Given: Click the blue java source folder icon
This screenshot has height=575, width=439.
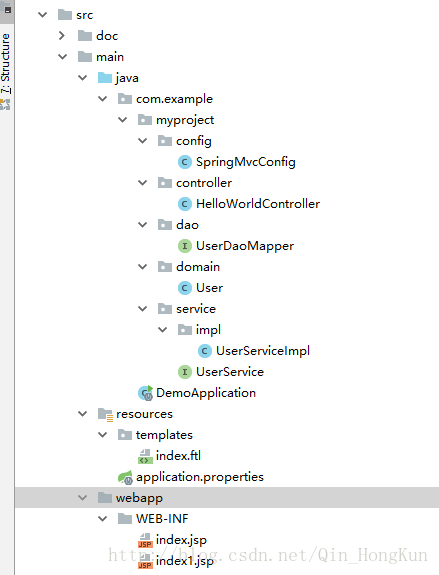Looking at the screenshot, I should pyautogui.click(x=105, y=78).
